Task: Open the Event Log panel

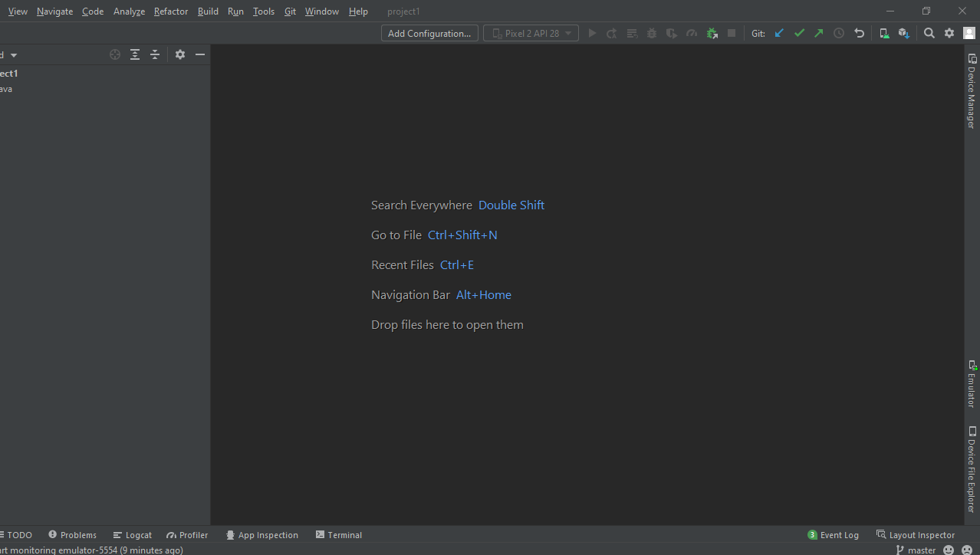Action: point(833,535)
